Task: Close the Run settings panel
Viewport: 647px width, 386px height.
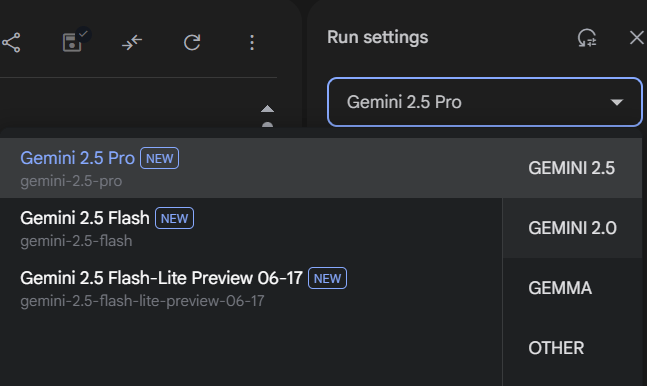Action: click(x=637, y=38)
